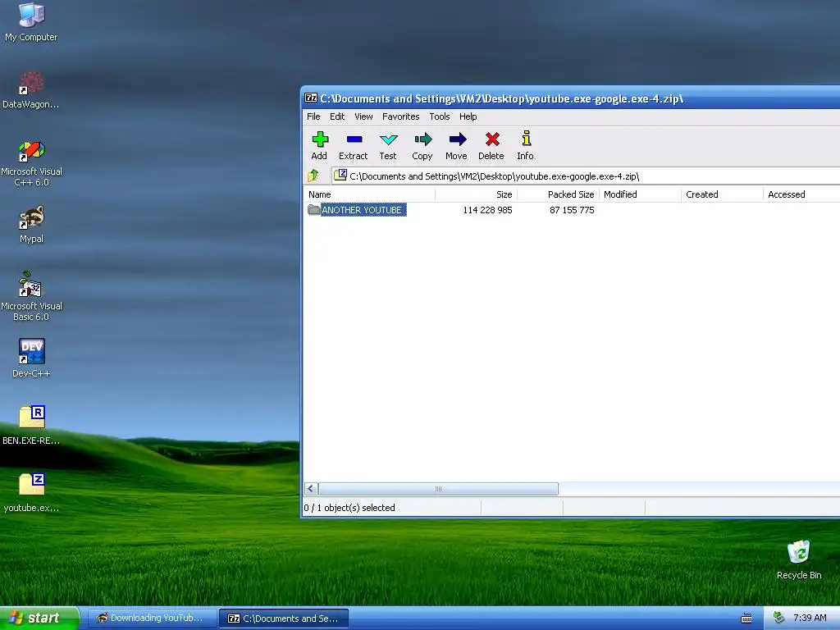Sort by the Packed Size column header
Viewport: 840px width, 630px height.
[x=558, y=194]
